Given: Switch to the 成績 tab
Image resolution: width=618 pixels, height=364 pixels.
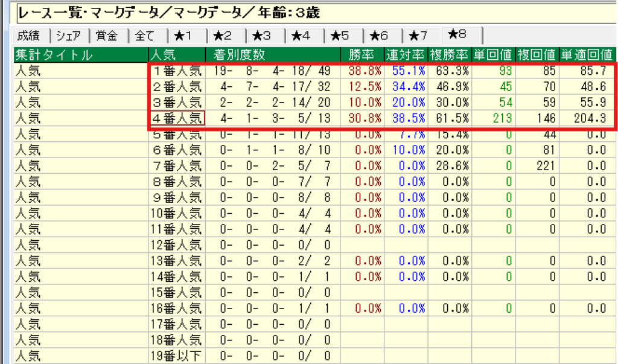Looking at the screenshot, I should point(29,36).
